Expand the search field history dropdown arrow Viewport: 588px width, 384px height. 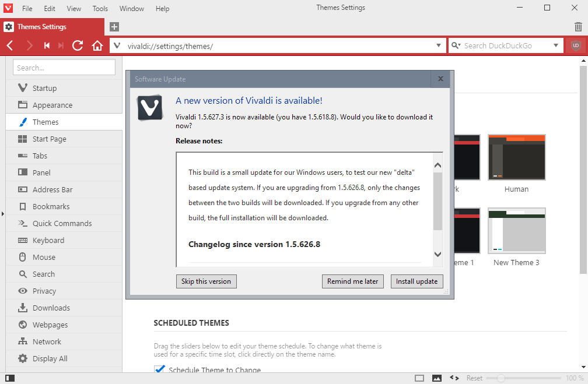(x=556, y=45)
